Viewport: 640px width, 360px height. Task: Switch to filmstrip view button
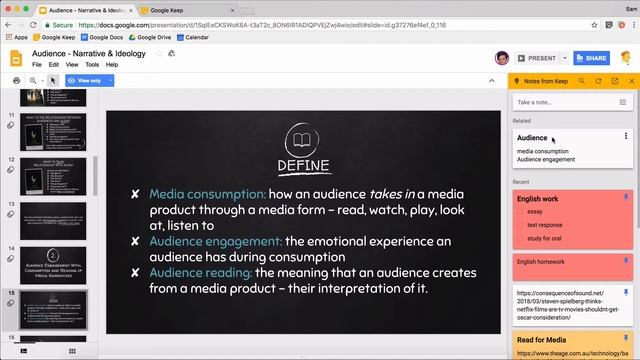tap(24, 351)
